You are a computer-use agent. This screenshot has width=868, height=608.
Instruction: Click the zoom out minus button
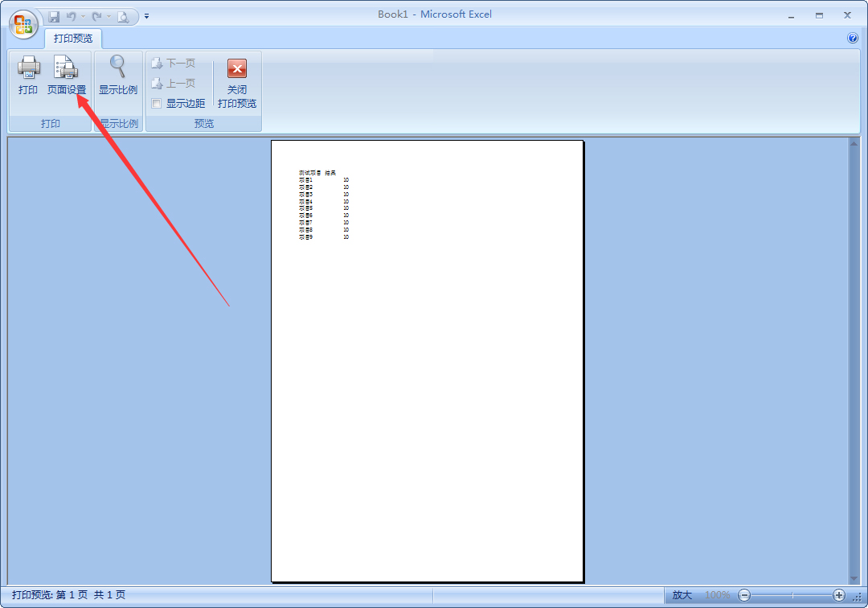click(x=744, y=595)
